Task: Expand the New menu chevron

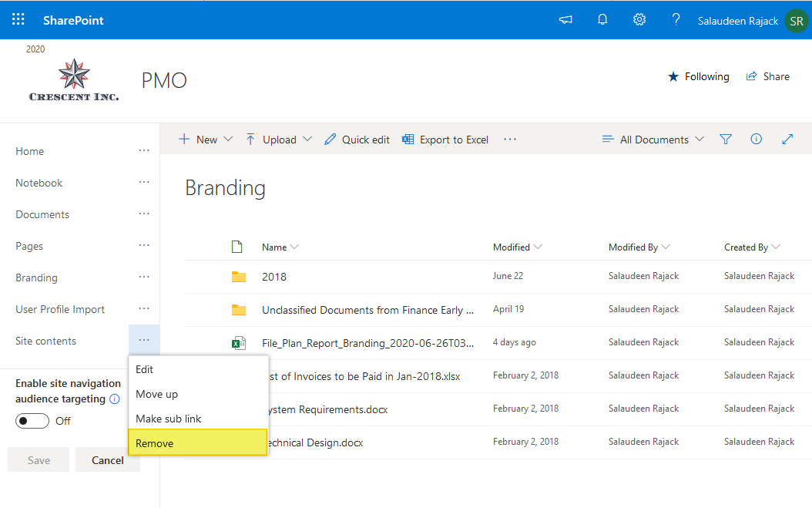Action: (228, 140)
